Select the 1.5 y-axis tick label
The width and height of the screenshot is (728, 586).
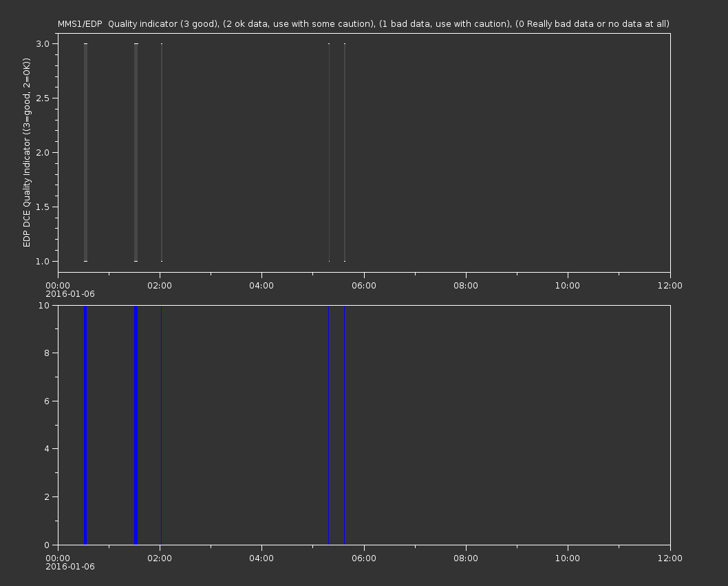pos(43,207)
